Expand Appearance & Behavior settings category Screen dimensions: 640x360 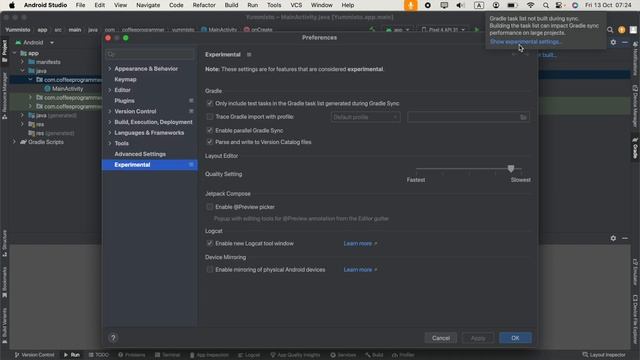coord(109,69)
